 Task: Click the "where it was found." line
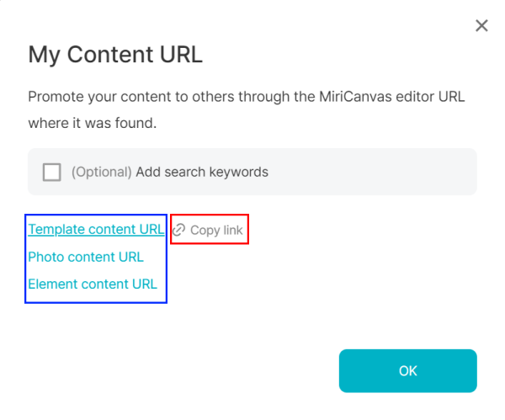(92, 123)
